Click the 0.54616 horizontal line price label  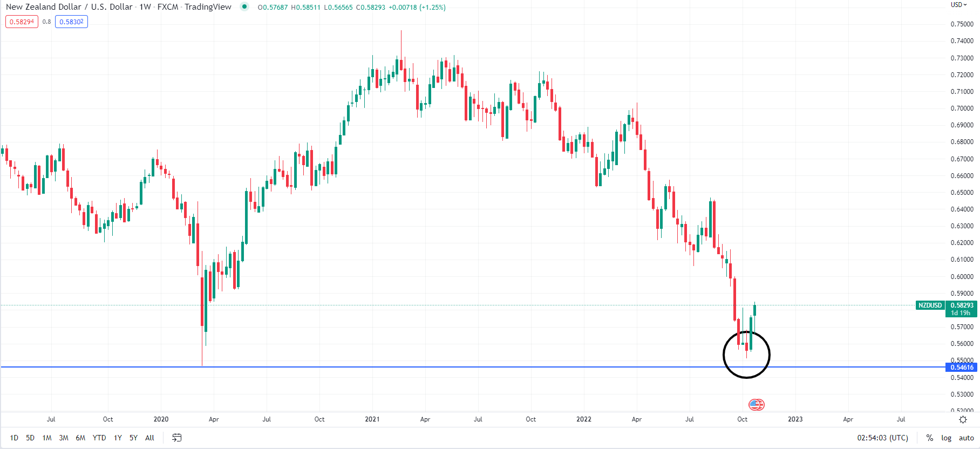[962, 368]
